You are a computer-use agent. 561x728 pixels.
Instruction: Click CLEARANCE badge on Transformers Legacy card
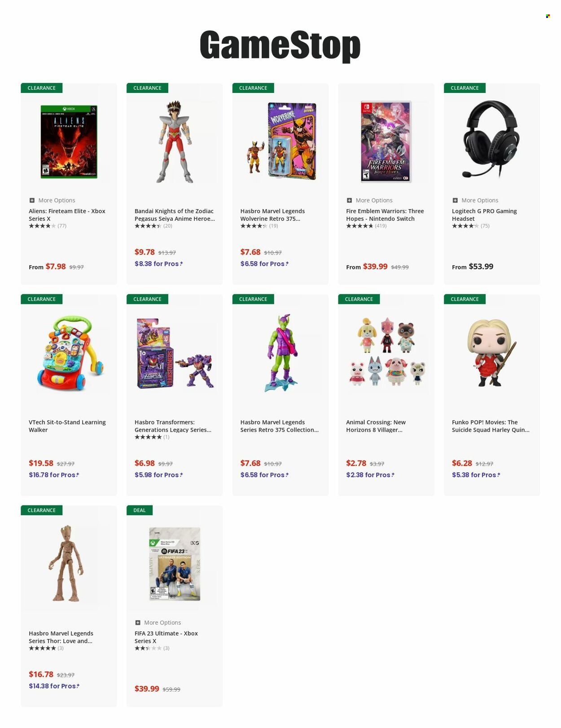tap(147, 299)
